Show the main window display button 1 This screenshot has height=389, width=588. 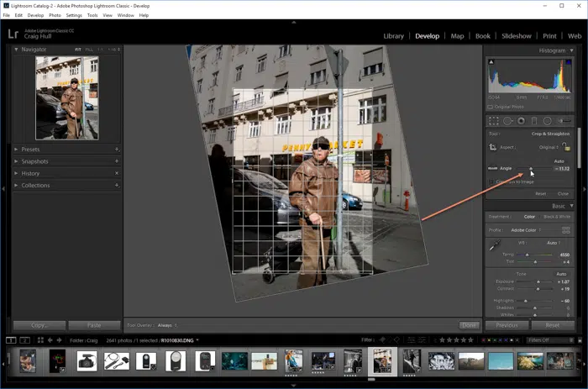(x=11, y=340)
